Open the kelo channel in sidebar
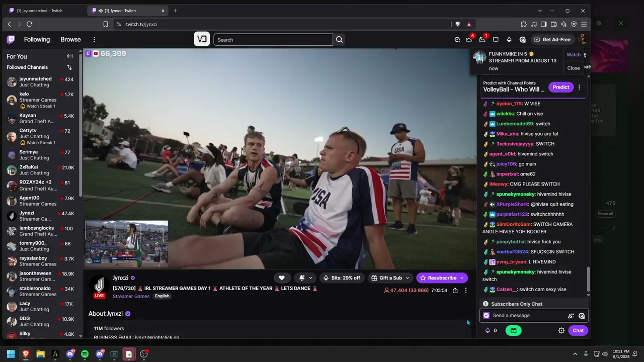The width and height of the screenshot is (644, 362). (x=40, y=100)
